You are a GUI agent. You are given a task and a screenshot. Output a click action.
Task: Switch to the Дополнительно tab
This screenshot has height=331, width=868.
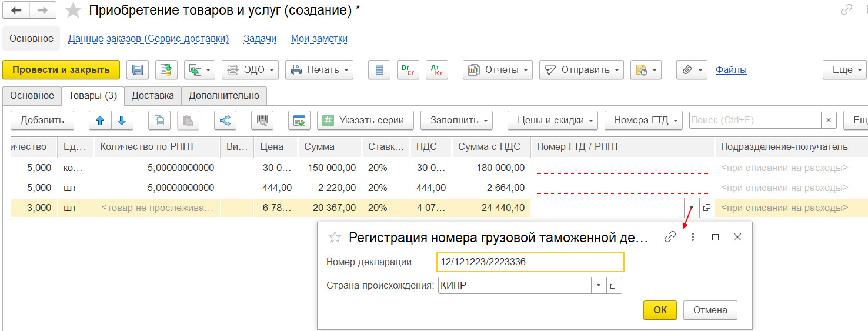(x=223, y=95)
